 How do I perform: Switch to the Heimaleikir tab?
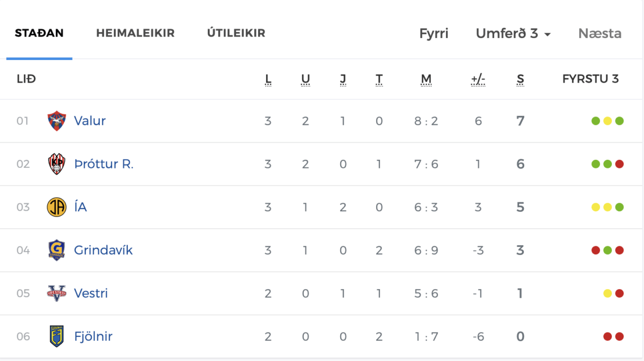pyautogui.click(x=135, y=33)
